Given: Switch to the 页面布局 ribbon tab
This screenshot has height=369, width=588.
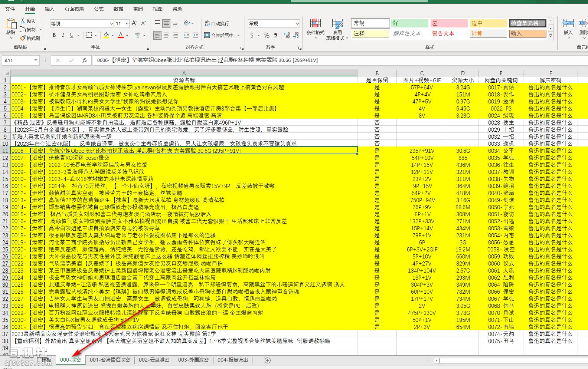Looking at the screenshot, I should tap(74, 9).
